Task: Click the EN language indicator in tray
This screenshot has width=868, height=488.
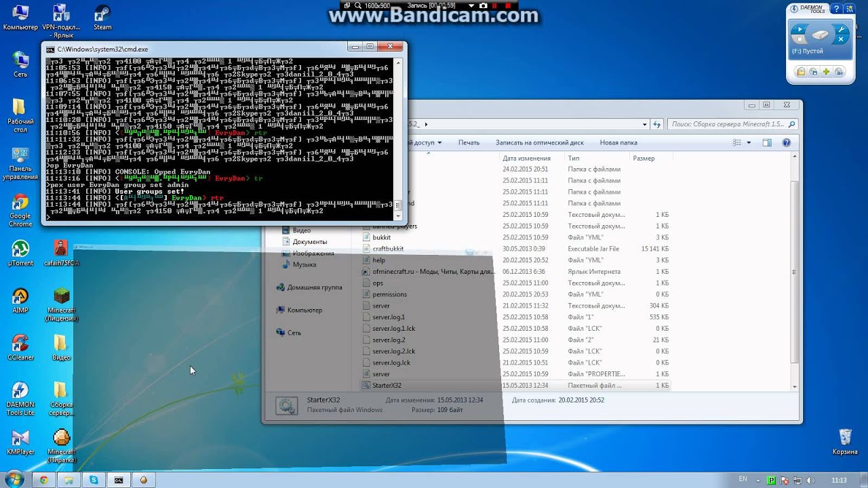Action: [x=743, y=480]
